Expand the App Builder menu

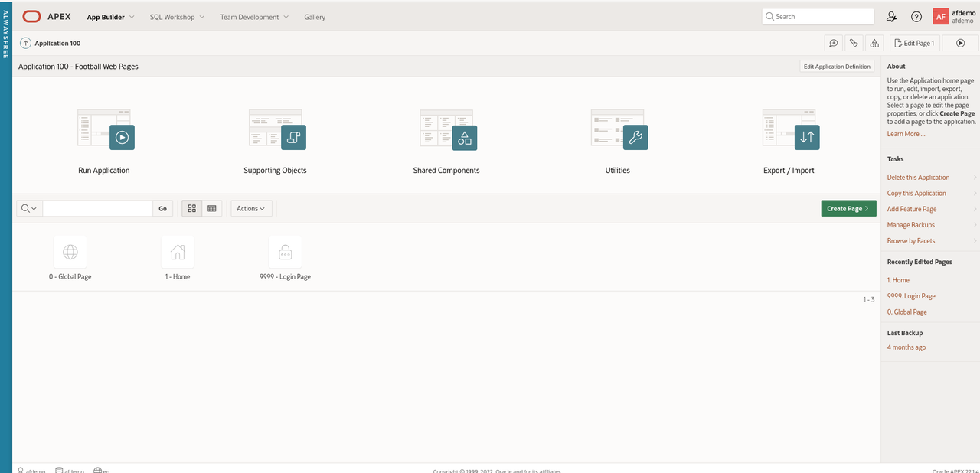(110, 16)
